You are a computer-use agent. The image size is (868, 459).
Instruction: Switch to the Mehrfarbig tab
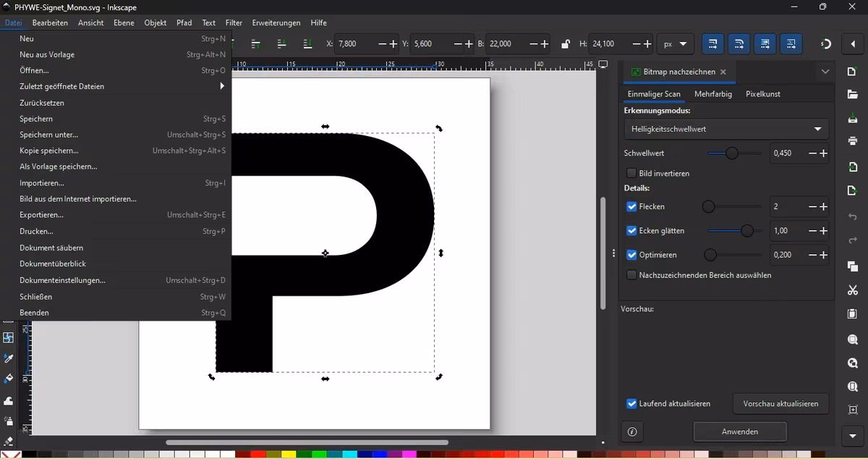[x=713, y=94]
